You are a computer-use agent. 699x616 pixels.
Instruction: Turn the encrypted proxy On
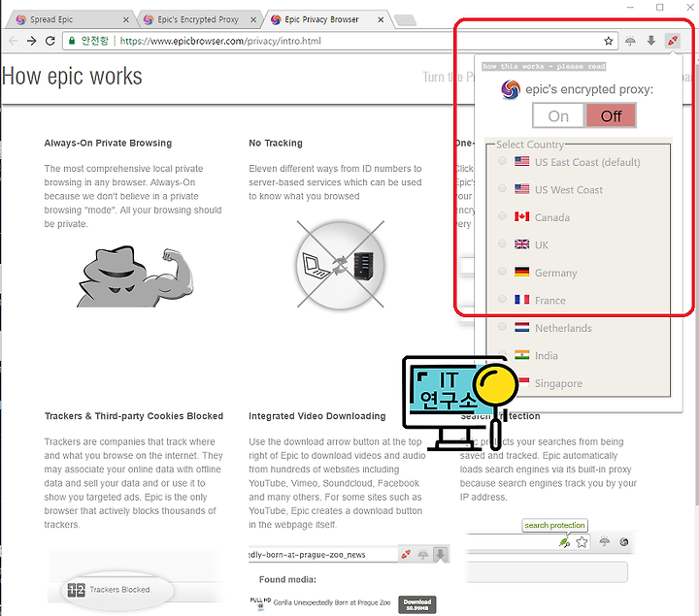(x=558, y=115)
